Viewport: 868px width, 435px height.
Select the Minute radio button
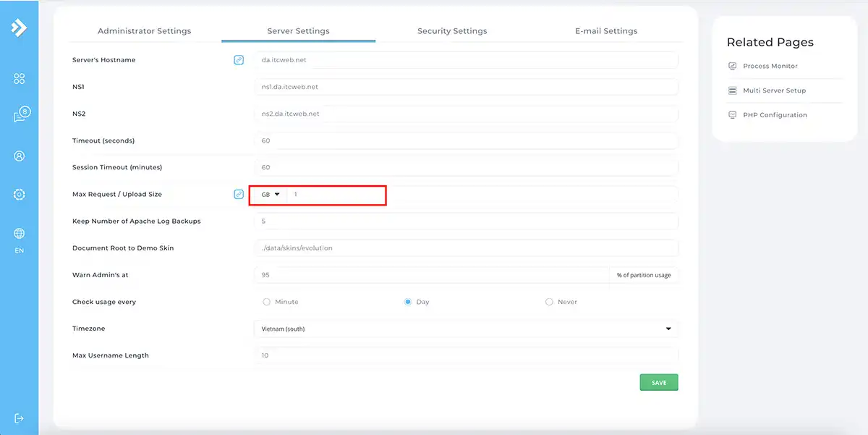[x=266, y=301]
